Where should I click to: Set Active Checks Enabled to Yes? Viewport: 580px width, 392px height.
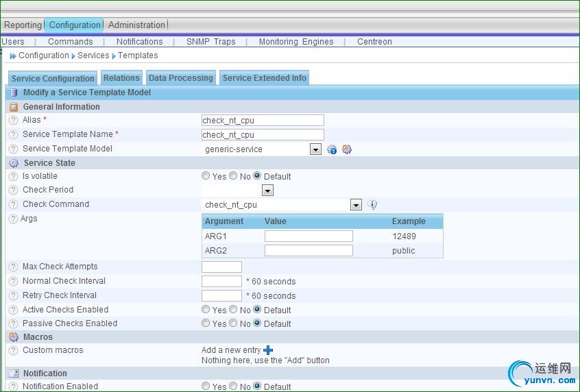click(x=206, y=309)
